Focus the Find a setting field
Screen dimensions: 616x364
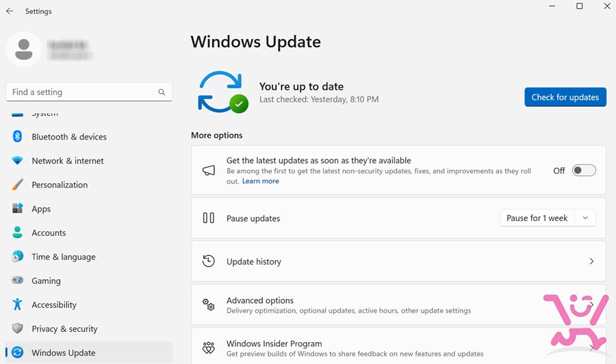pos(89,92)
